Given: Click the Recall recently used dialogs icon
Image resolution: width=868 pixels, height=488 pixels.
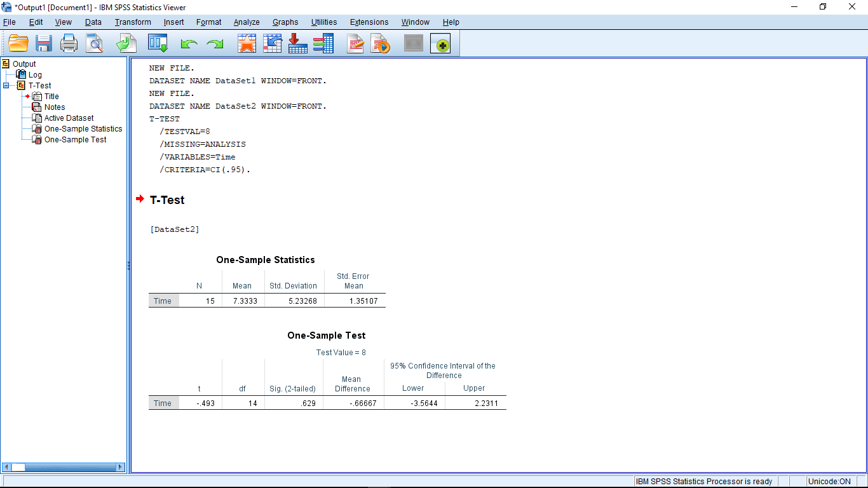Looking at the screenshot, I should click(158, 43).
